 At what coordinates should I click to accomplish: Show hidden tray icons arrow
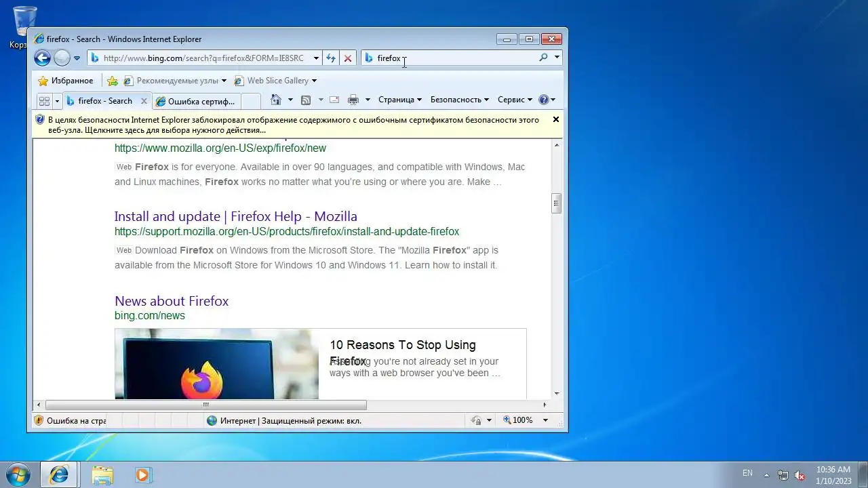[767, 475]
